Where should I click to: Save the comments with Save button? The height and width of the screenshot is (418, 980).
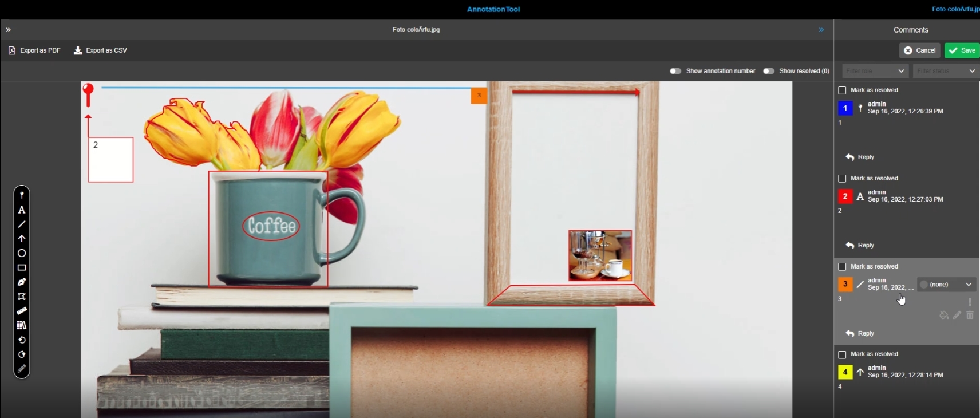coord(962,50)
